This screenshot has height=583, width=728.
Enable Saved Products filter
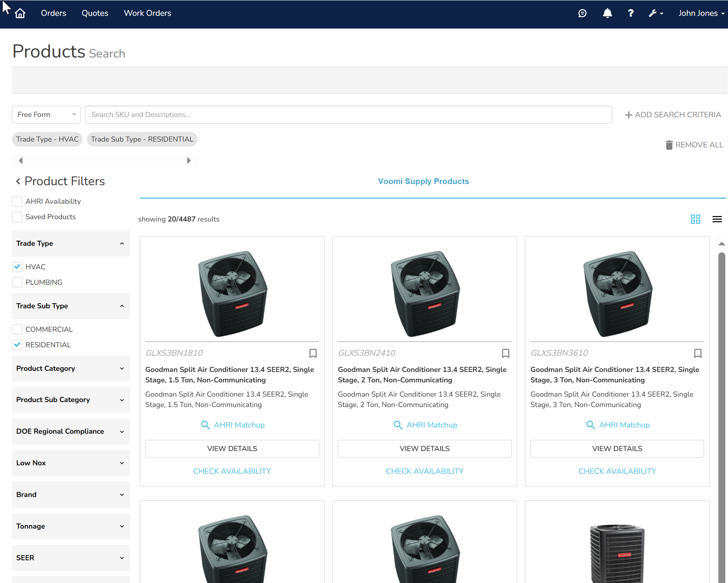pyautogui.click(x=17, y=217)
